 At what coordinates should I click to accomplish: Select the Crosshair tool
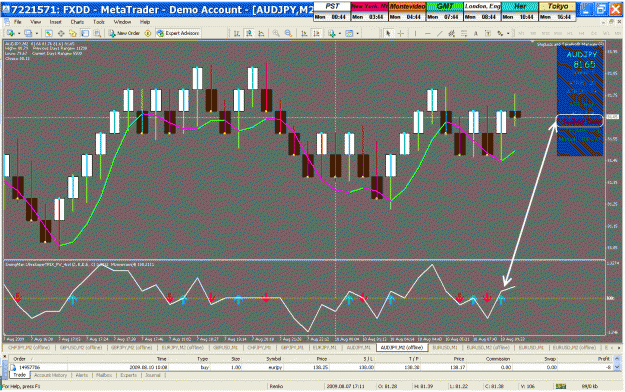401,33
